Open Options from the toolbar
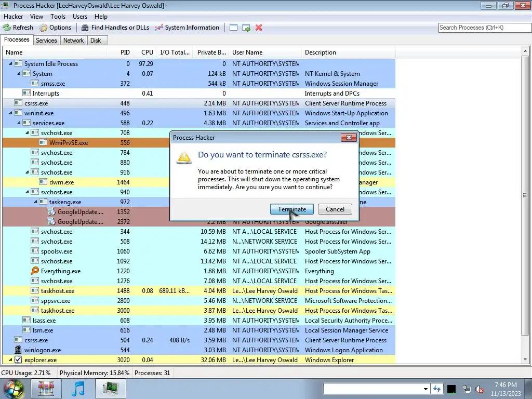Screen dimensions: 532x399 pos(55,28)
